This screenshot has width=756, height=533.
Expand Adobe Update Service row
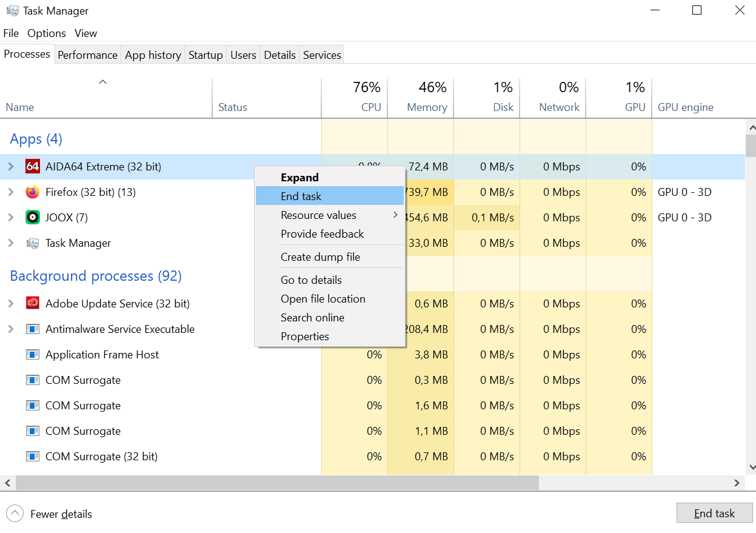tap(10, 304)
